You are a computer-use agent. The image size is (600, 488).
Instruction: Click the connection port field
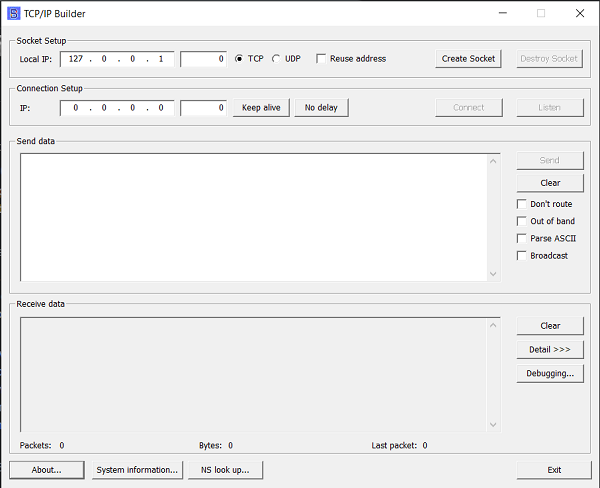coord(203,108)
